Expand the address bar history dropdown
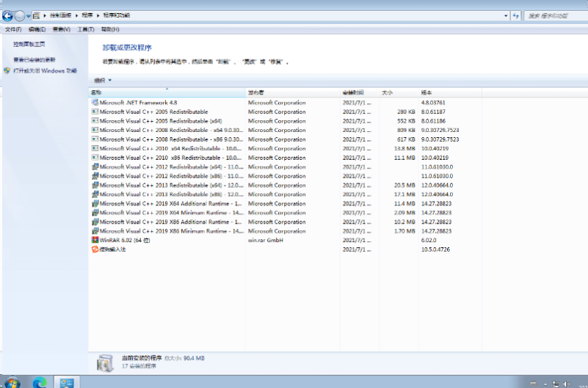The image size is (588, 388). click(506, 15)
